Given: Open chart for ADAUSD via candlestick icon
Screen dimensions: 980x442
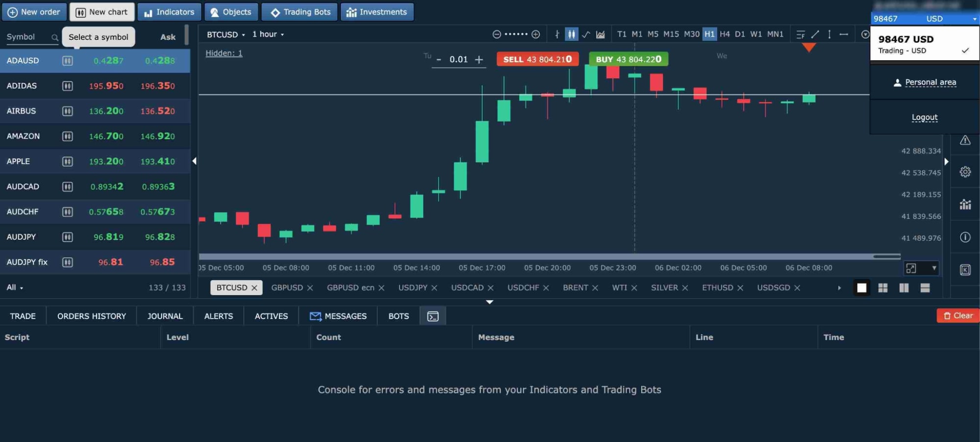Looking at the screenshot, I should point(68,61).
